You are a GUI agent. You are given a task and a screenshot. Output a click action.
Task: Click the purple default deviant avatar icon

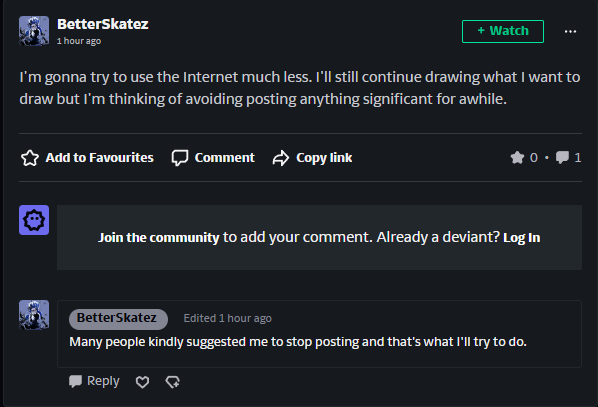click(x=34, y=220)
